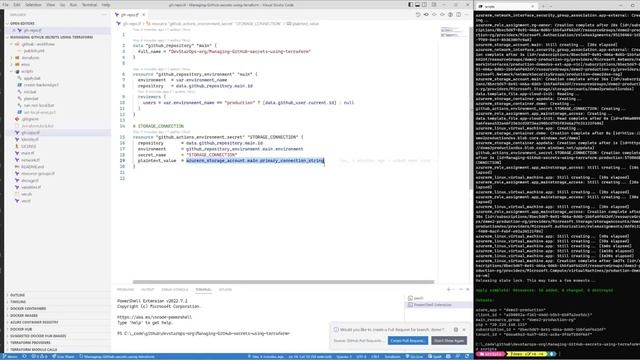Image resolution: width=640 pixels, height=360 pixels.
Task: Switch to the GitLens panel tab
Action: tap(225, 289)
